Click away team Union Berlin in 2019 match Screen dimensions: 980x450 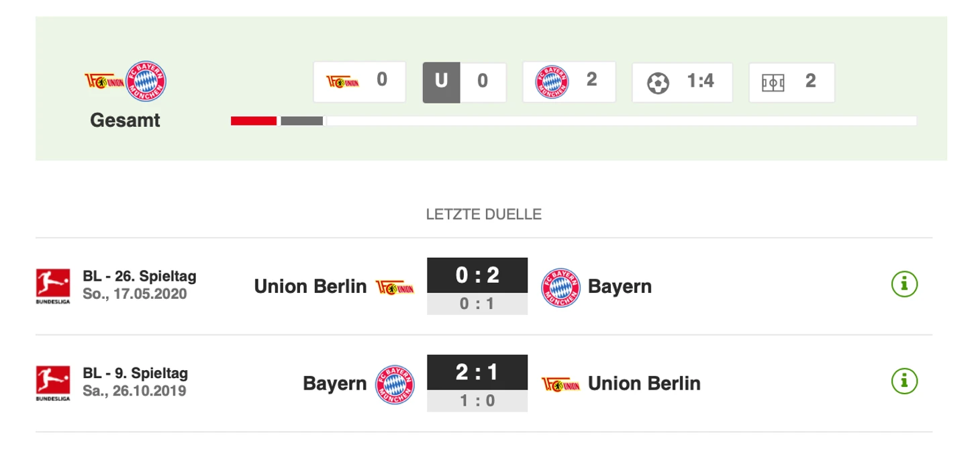pos(644,384)
